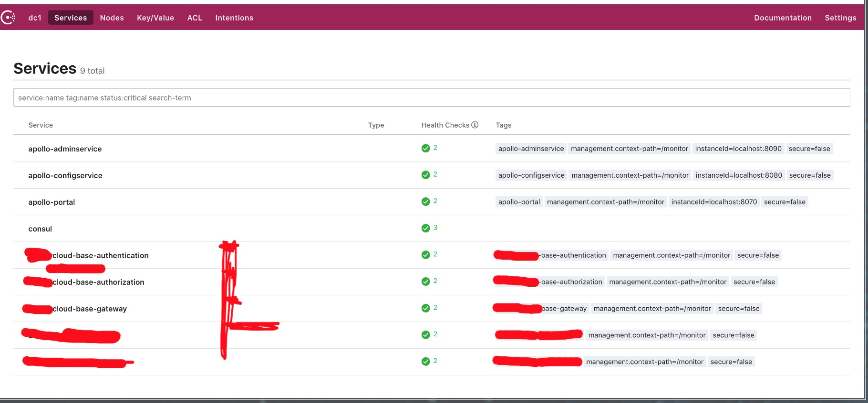The image size is (868, 403).
Task: Click the passing check icon for consul
Action: point(426,228)
